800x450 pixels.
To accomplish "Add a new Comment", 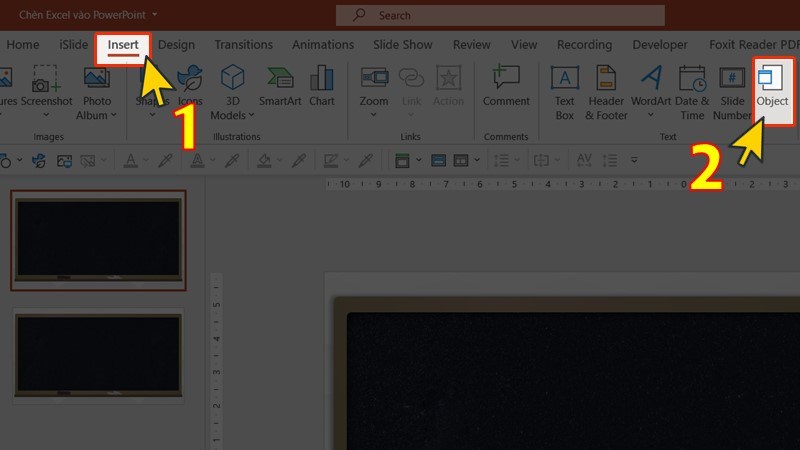I will pyautogui.click(x=506, y=88).
